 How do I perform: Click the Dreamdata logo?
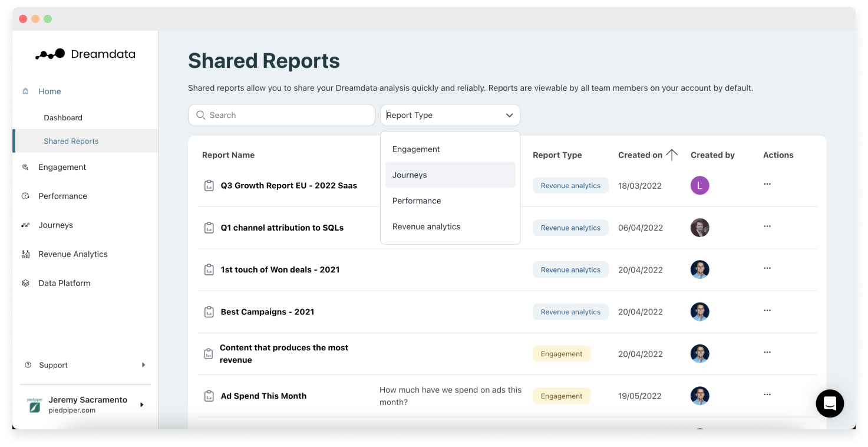point(85,54)
